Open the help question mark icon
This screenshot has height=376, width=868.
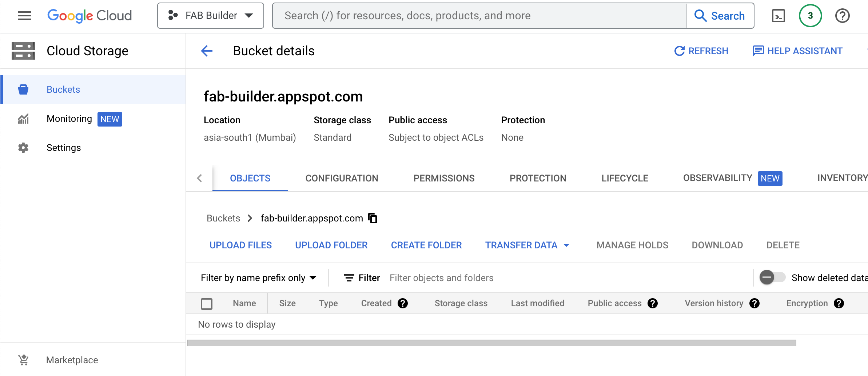click(842, 16)
